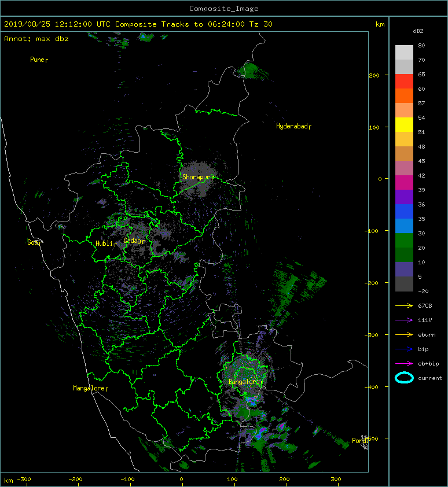The image size is (448, 487).
Task: Click the -300 tick on the vertical axis
Action: (x=372, y=335)
